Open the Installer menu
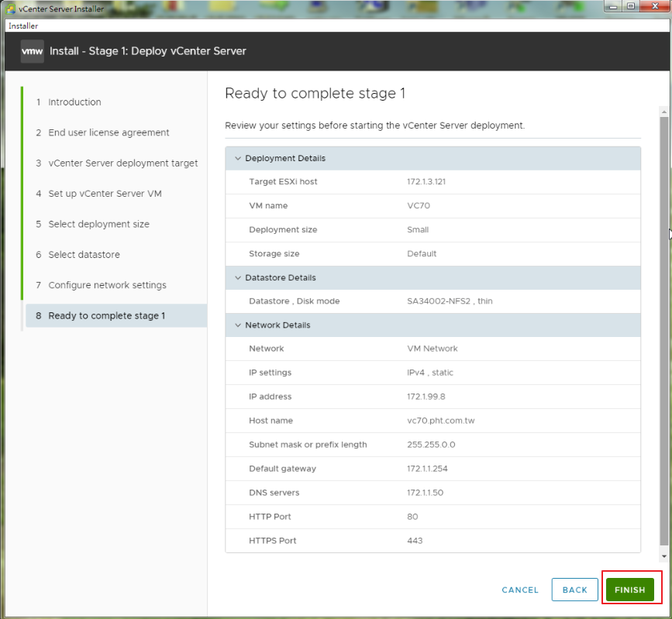 click(x=23, y=26)
